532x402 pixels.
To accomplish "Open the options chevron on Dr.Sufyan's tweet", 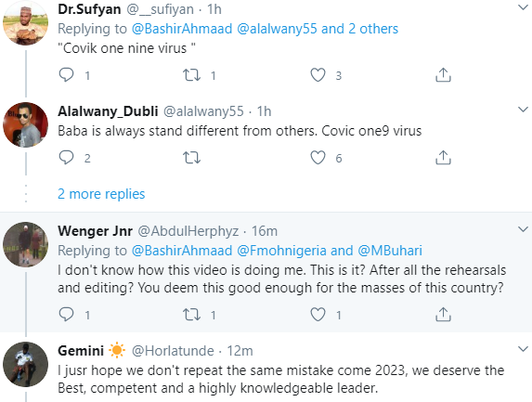I will (x=523, y=6).
